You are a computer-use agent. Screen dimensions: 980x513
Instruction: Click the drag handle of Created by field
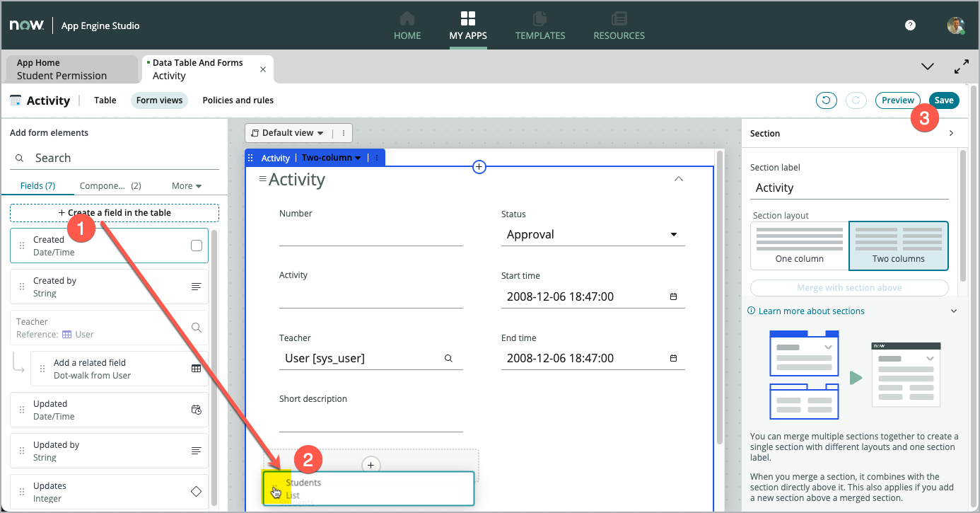coord(21,287)
